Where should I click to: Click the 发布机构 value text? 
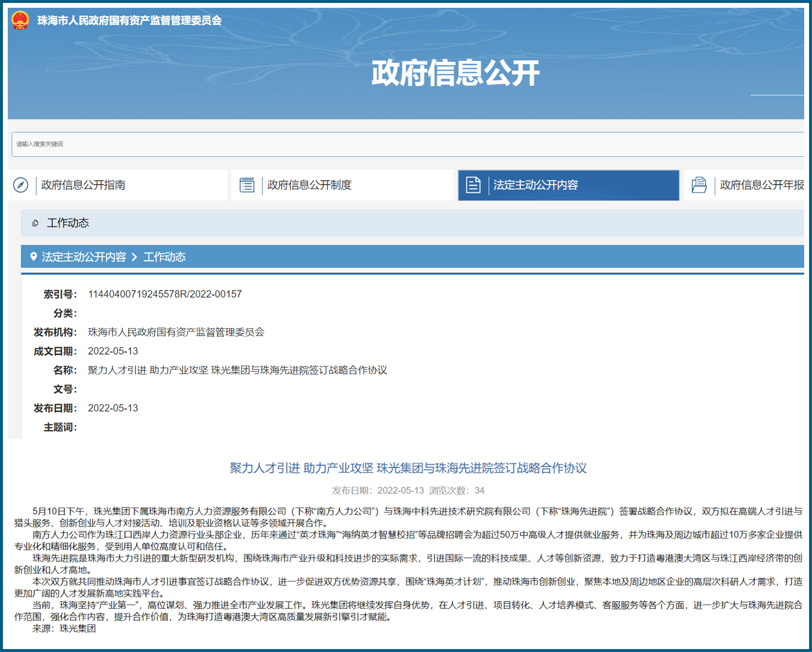176,332
